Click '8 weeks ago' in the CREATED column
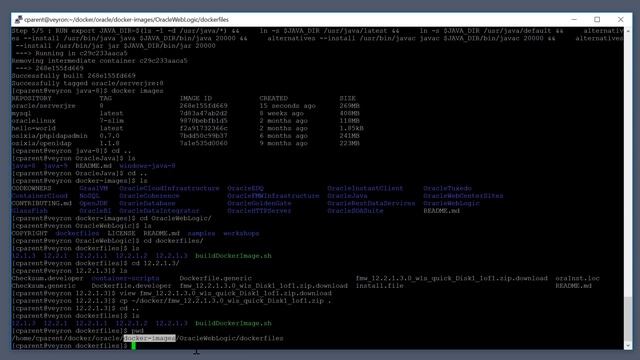The width and height of the screenshot is (640, 360). (282, 113)
